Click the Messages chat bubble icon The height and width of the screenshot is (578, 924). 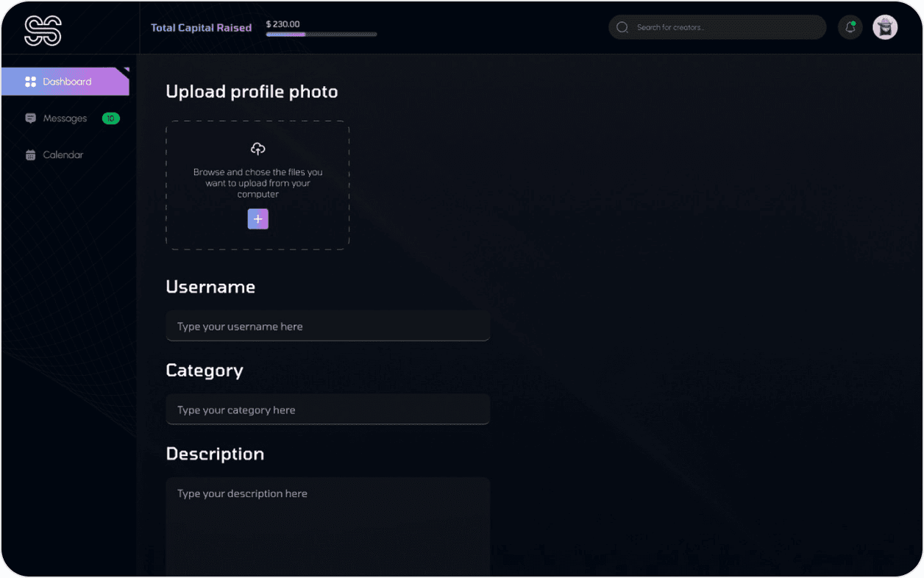click(30, 118)
